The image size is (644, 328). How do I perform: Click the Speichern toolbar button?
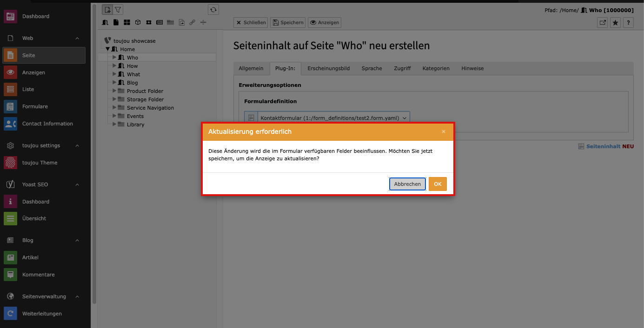[x=287, y=22]
